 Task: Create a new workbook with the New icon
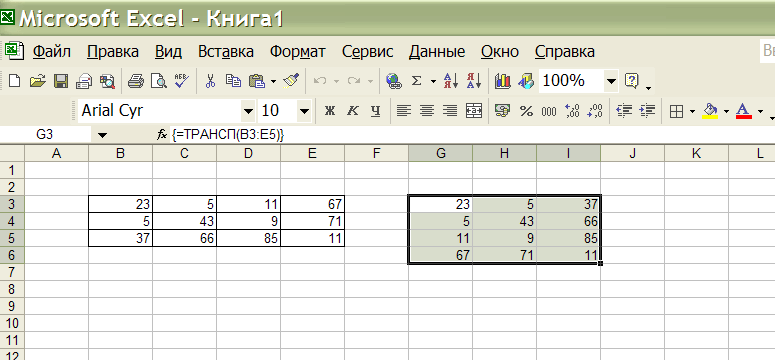point(14,81)
